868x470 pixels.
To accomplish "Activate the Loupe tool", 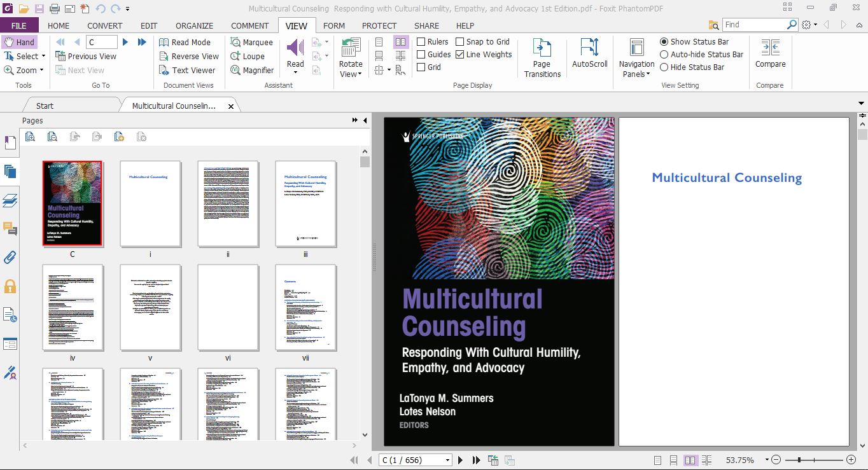I will (x=248, y=56).
